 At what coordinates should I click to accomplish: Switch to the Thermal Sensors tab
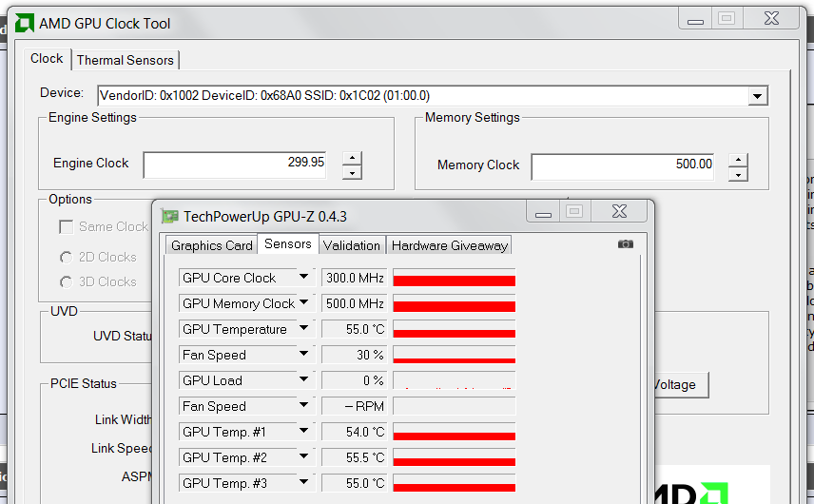click(126, 60)
